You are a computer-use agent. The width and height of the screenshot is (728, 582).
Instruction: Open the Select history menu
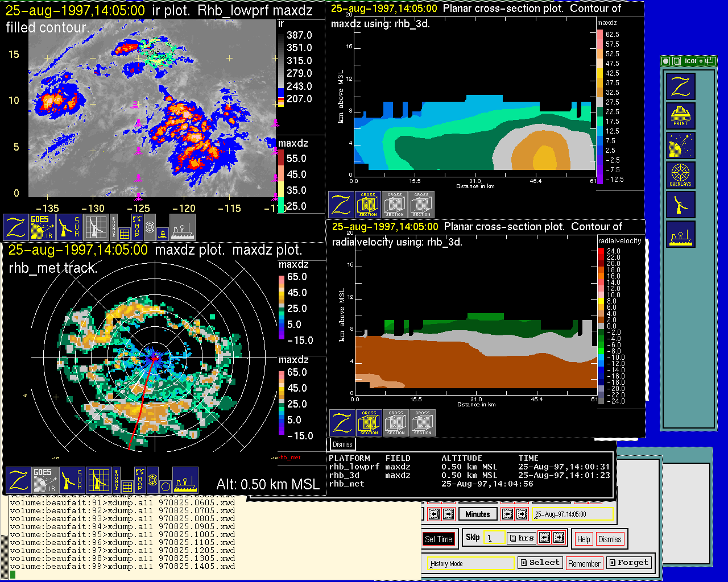point(540,563)
